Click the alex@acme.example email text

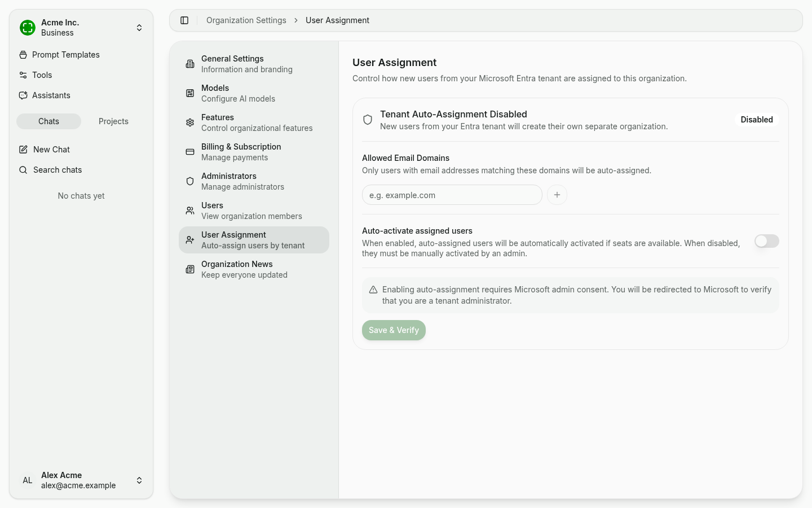(78, 485)
